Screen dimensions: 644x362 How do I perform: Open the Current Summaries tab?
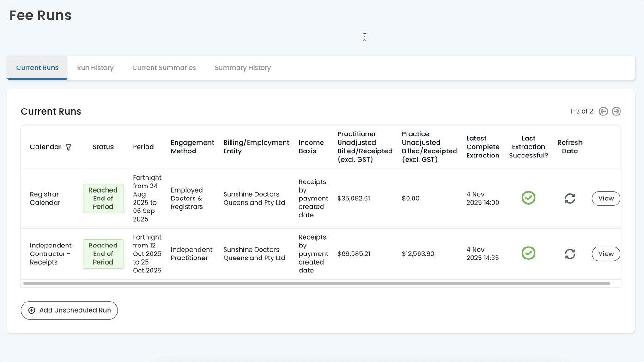164,68
